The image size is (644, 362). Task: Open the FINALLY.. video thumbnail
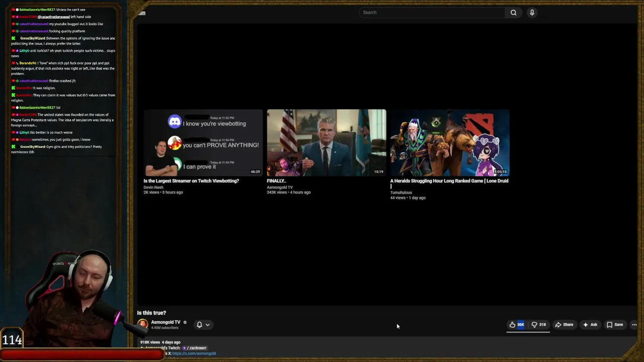[x=327, y=143]
